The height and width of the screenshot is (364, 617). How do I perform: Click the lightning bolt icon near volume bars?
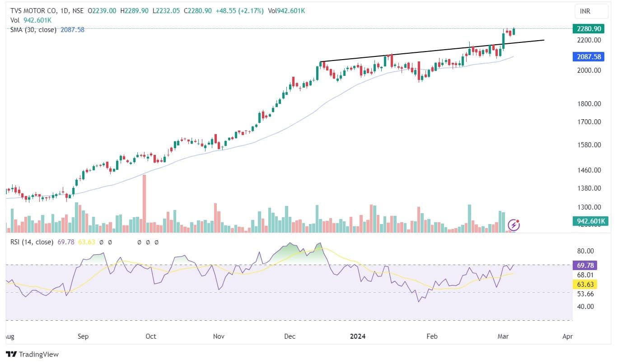click(514, 225)
